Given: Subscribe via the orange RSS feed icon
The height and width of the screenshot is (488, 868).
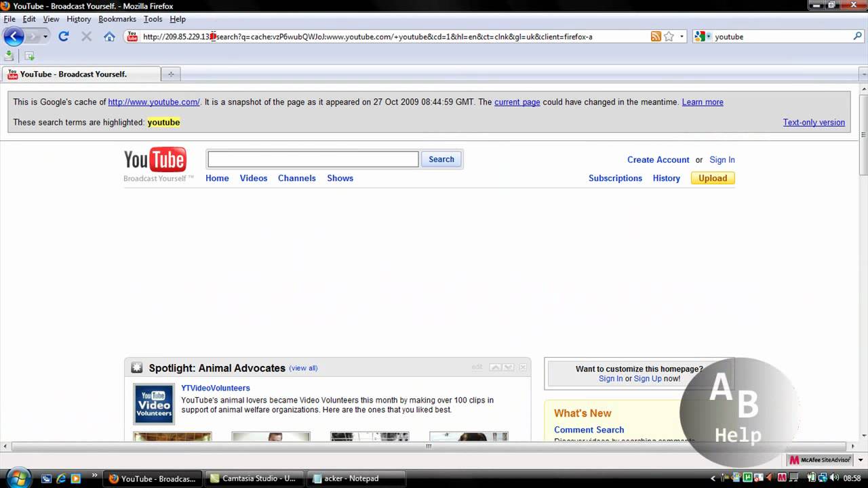Looking at the screenshot, I should pyautogui.click(x=656, y=37).
